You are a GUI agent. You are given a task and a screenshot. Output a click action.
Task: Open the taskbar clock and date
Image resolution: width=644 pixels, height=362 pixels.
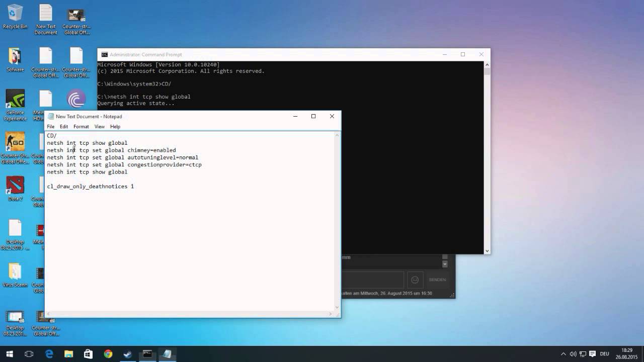tap(626, 354)
